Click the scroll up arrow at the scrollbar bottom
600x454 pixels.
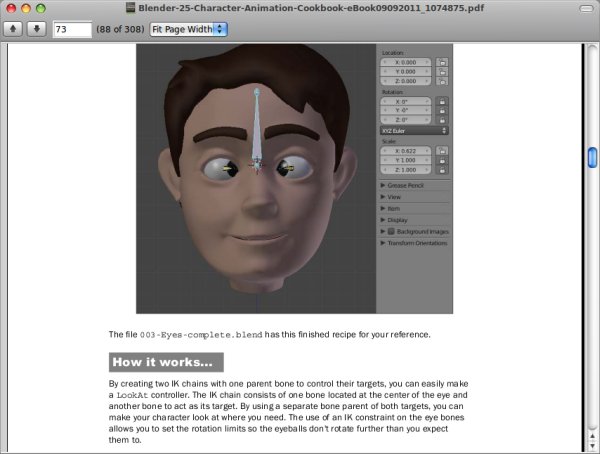(x=592, y=436)
